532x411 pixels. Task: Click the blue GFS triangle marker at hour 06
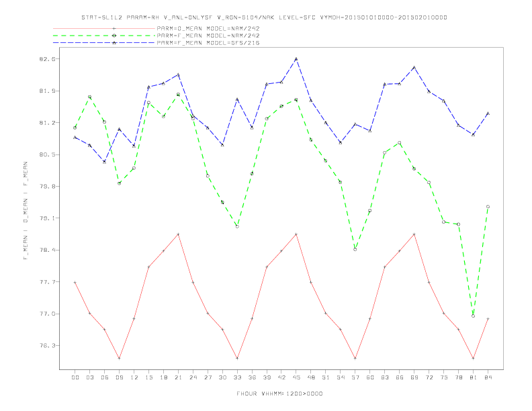[105, 162]
